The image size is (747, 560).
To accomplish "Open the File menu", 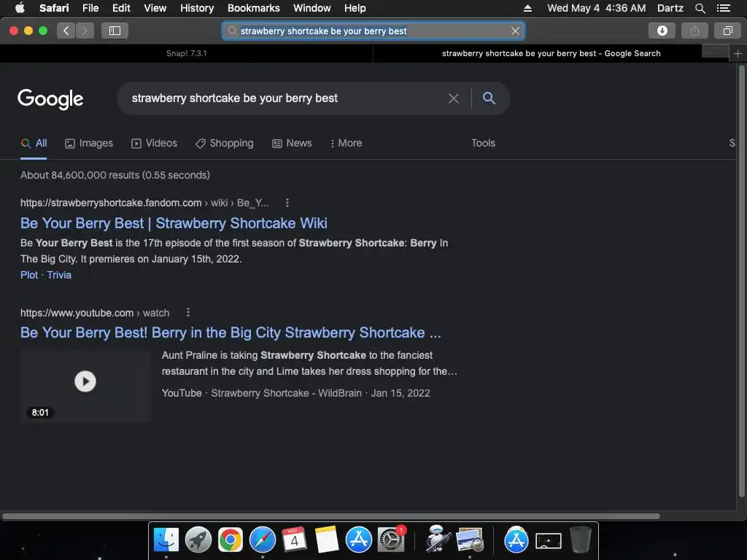I will [90, 8].
